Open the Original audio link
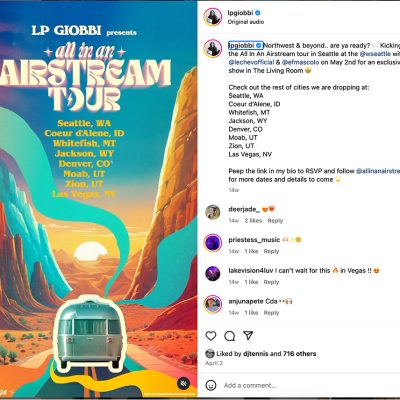 coord(246,22)
